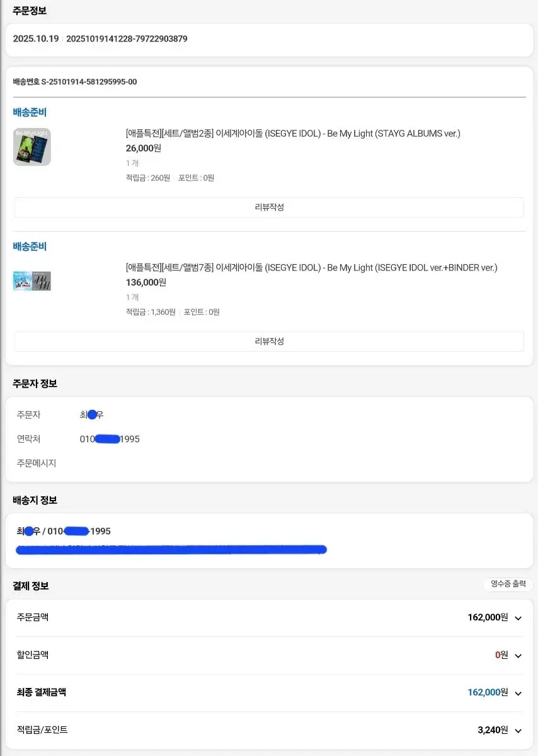
Task: Click 리뷰작성 for the STAYG ALBUMS version
Action: pos(269,207)
